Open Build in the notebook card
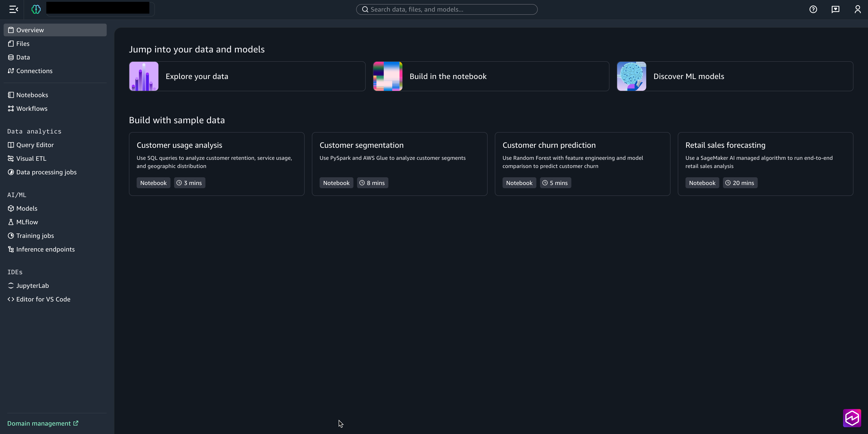Viewport: 868px width, 434px height. point(491,76)
